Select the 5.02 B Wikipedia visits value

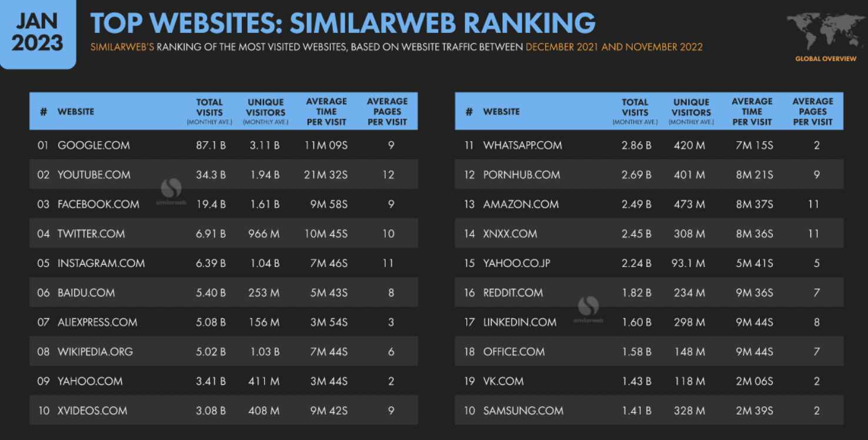tap(211, 351)
